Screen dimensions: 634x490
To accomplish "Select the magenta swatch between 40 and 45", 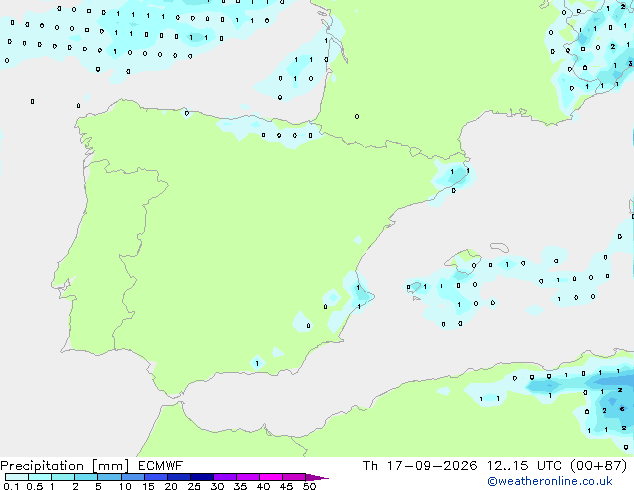I will pos(271,477).
